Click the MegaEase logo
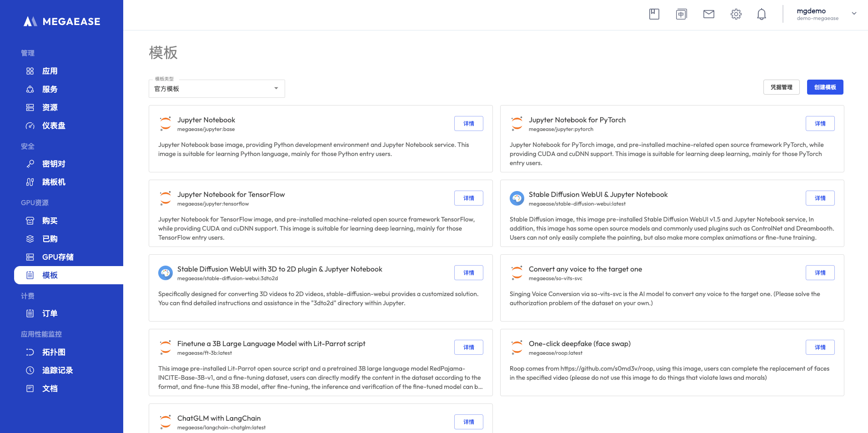 62,21
